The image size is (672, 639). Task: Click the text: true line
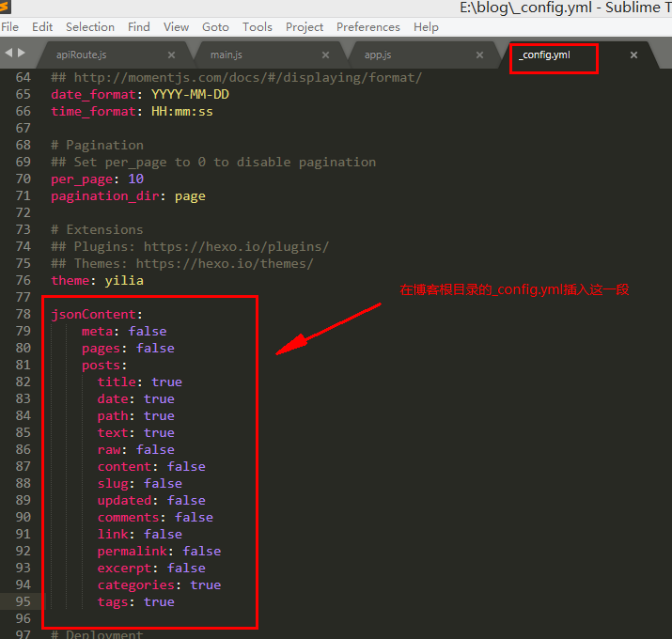coord(136,433)
